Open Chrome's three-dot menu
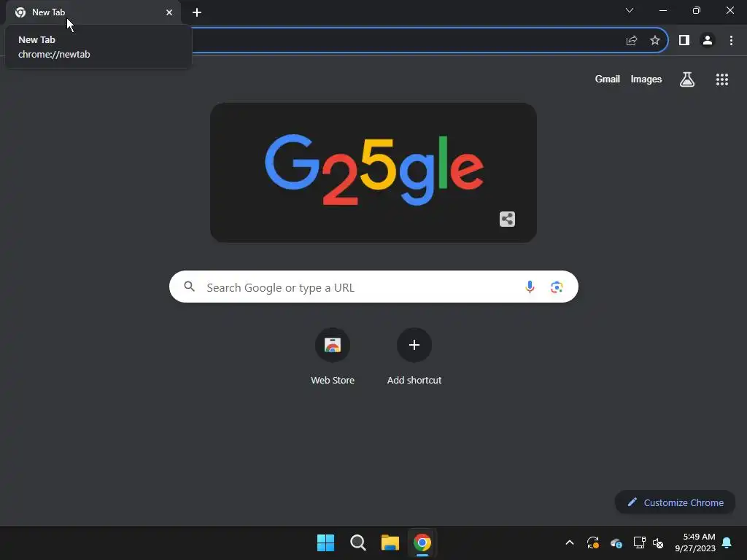This screenshot has height=560, width=747. (x=731, y=41)
